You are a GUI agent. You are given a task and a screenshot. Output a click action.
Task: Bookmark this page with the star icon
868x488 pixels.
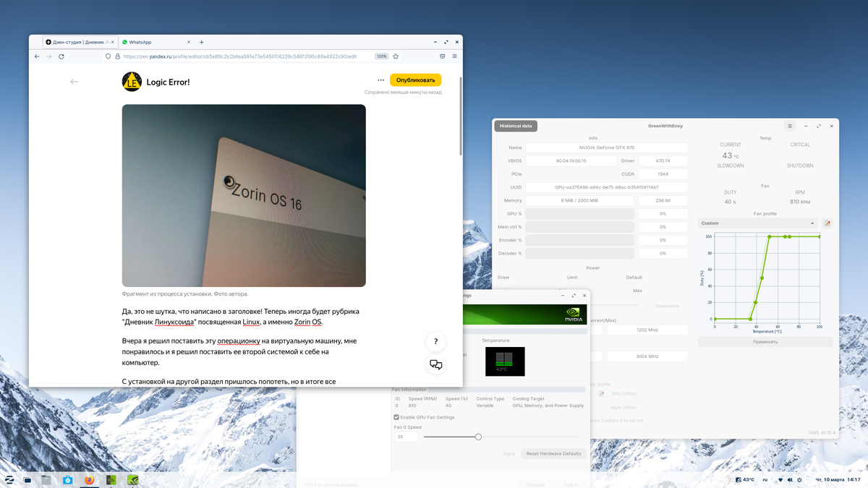[x=396, y=56]
